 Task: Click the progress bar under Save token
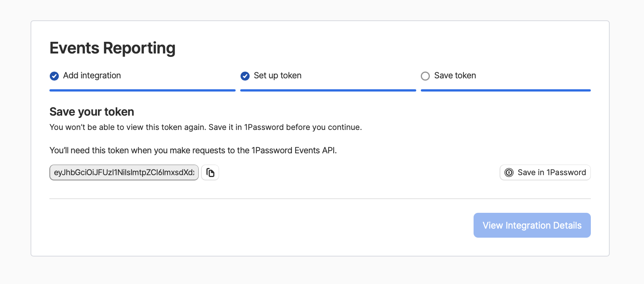[x=506, y=90]
